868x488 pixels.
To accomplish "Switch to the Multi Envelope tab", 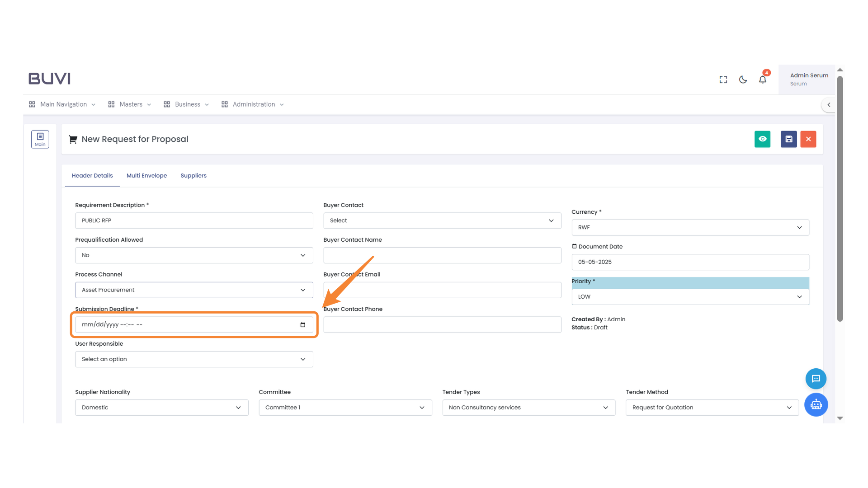I will click(146, 175).
